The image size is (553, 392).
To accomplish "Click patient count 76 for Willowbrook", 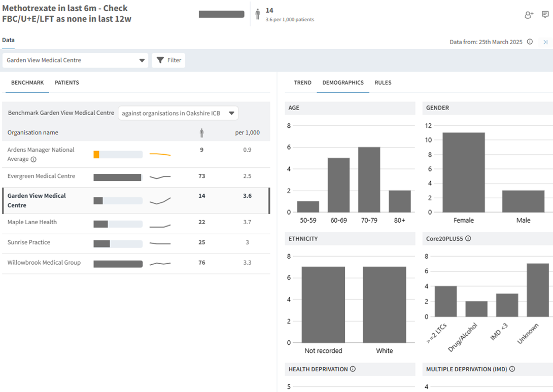I will (202, 262).
